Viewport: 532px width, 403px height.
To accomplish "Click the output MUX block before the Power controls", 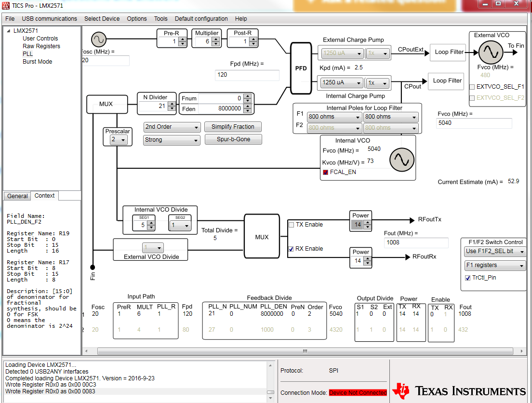I will pyautogui.click(x=262, y=236).
